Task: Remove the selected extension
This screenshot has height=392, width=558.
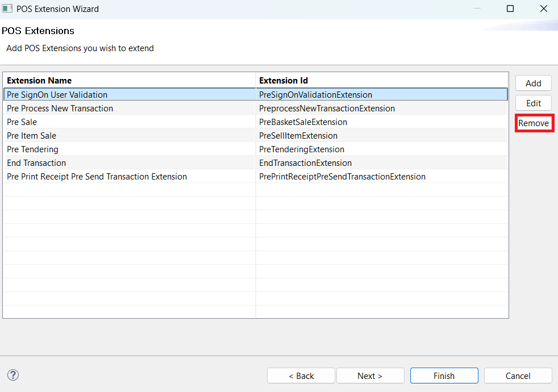Action: [x=534, y=123]
